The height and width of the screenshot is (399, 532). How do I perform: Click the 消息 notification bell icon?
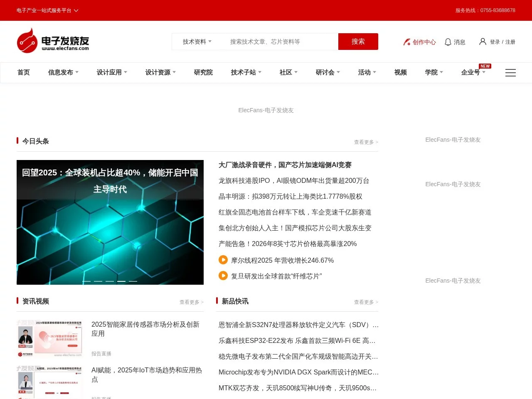448,42
